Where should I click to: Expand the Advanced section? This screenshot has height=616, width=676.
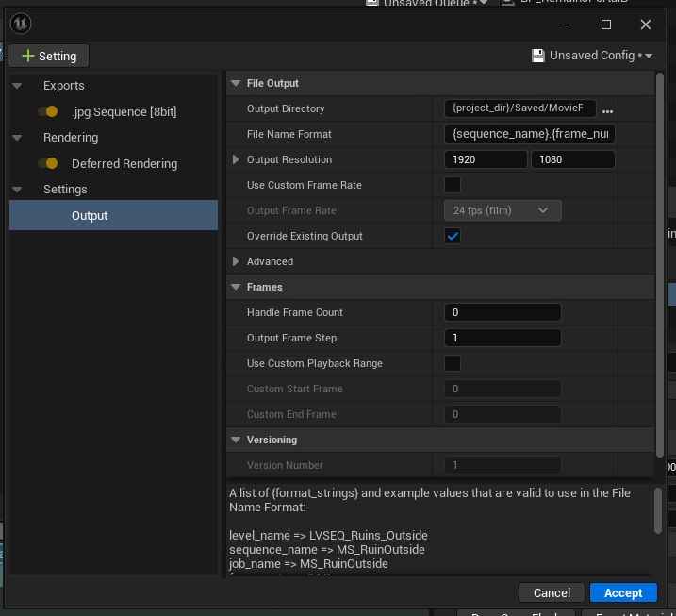pos(236,261)
